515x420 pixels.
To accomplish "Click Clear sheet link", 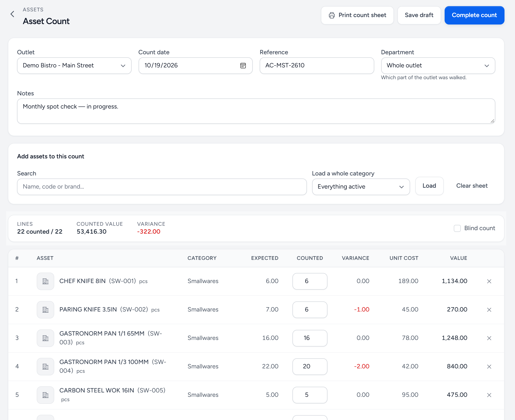I will pos(472,186).
